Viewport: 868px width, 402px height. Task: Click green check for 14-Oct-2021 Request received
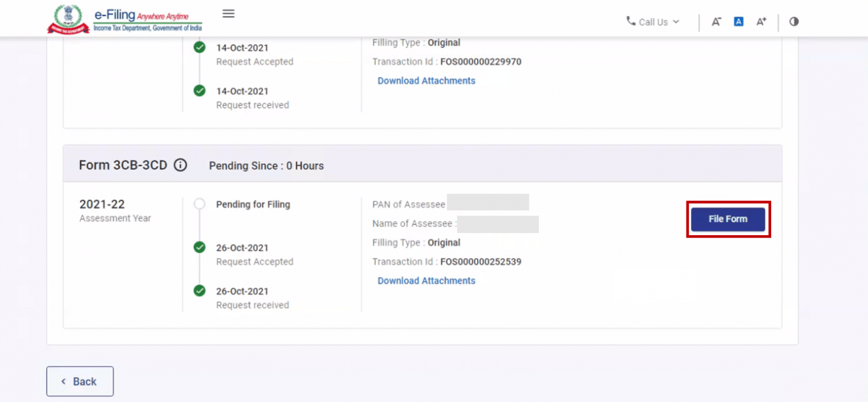point(199,91)
